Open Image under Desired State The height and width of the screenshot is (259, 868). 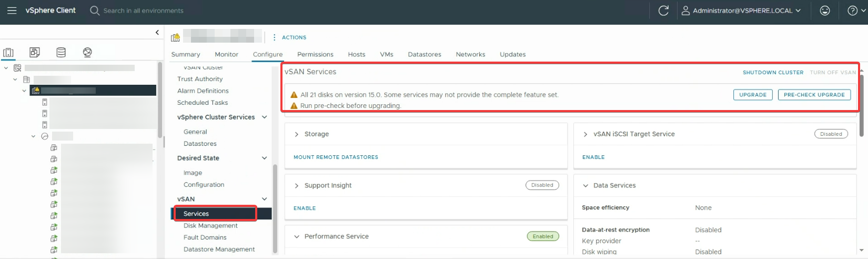point(193,173)
